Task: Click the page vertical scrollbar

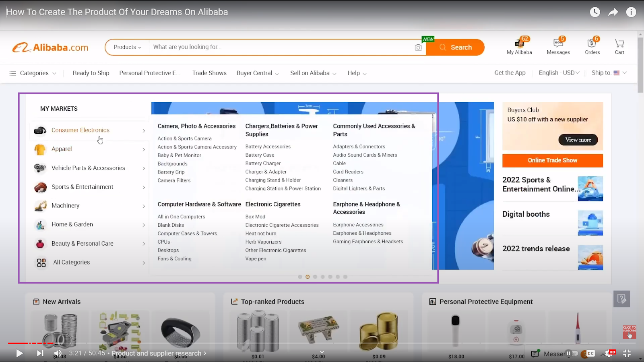Action: click(x=641, y=64)
